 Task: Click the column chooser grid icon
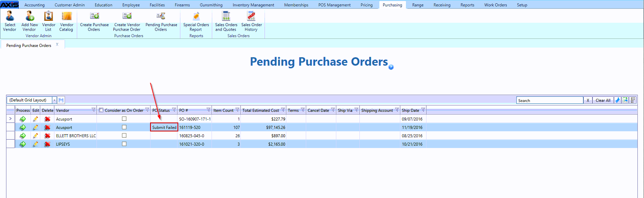(x=633, y=100)
